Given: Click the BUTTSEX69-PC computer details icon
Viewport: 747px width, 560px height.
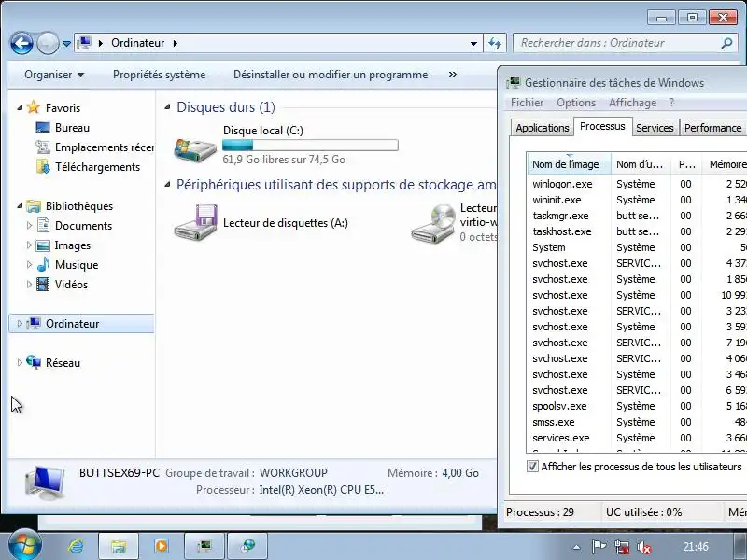Looking at the screenshot, I should tap(45, 483).
